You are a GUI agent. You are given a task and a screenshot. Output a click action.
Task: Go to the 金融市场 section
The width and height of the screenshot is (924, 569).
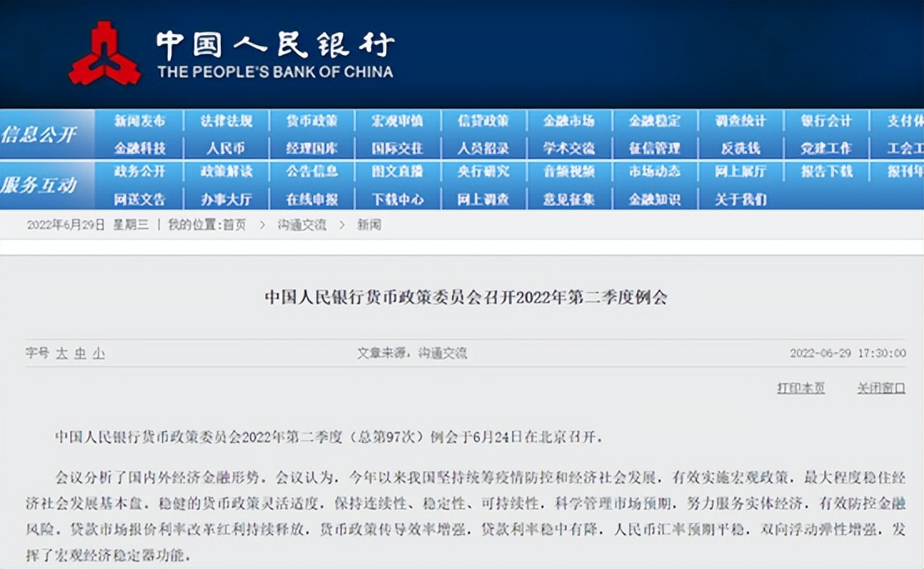[x=569, y=121]
